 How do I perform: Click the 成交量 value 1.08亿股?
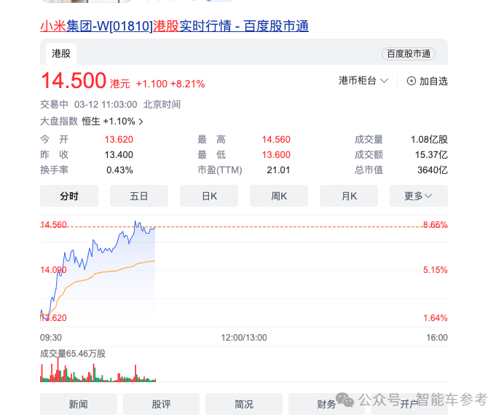pyautogui.click(x=429, y=140)
